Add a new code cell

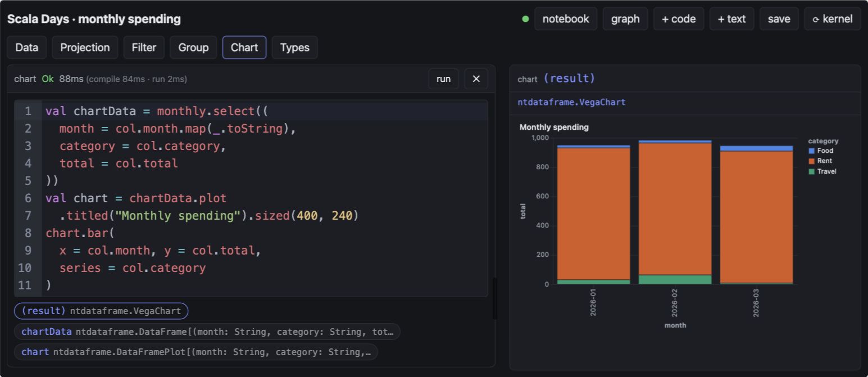point(678,19)
